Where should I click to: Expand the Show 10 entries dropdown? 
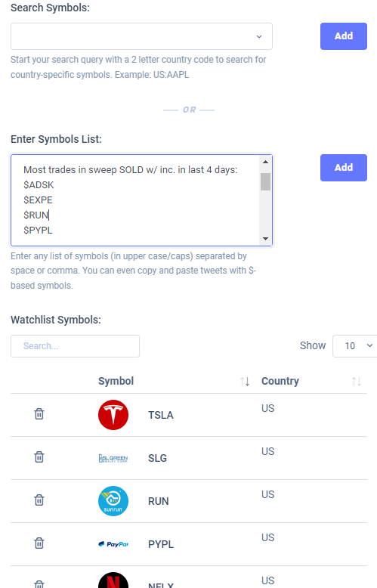(x=354, y=345)
